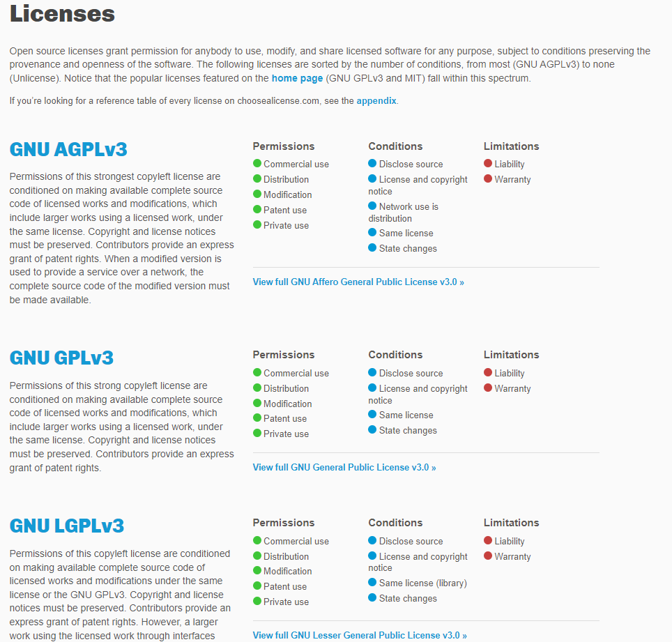Select LGPLv3 'Disclose source' condition text
672x642 pixels.
(x=411, y=542)
